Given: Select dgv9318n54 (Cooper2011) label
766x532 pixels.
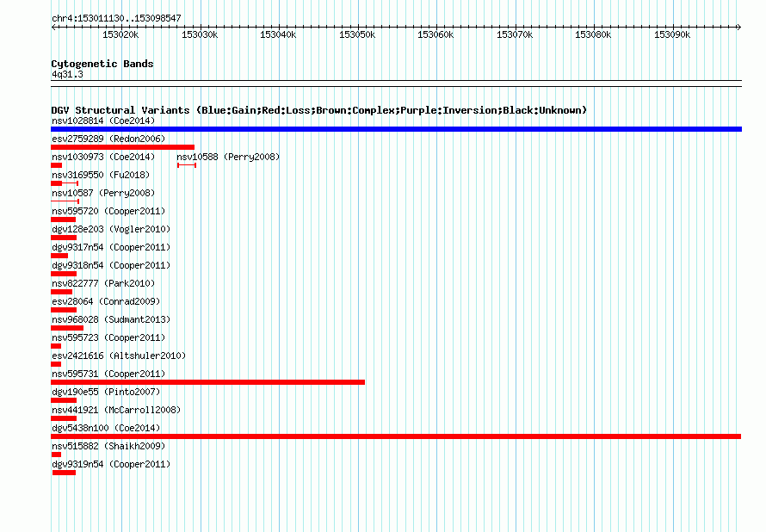Looking at the screenshot, I should pyautogui.click(x=111, y=265).
